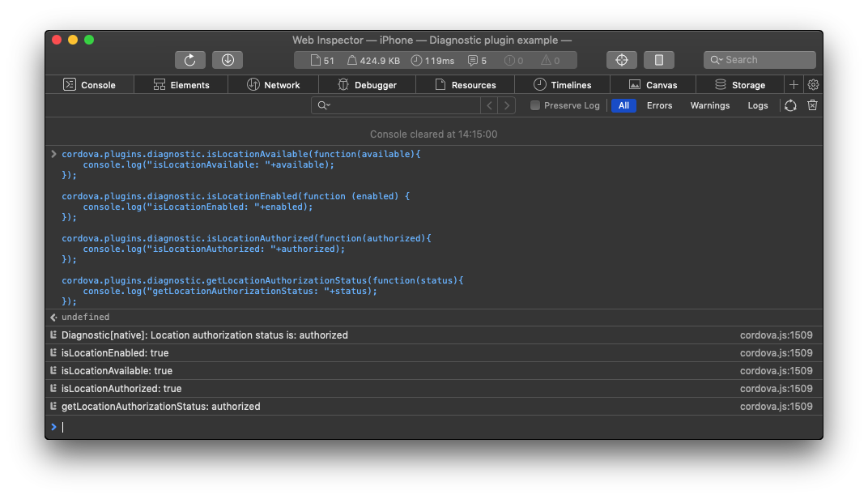Screen dimensions: 868x499
Task: Click the getLocationAuthorizationStatus code line
Action: point(262,280)
